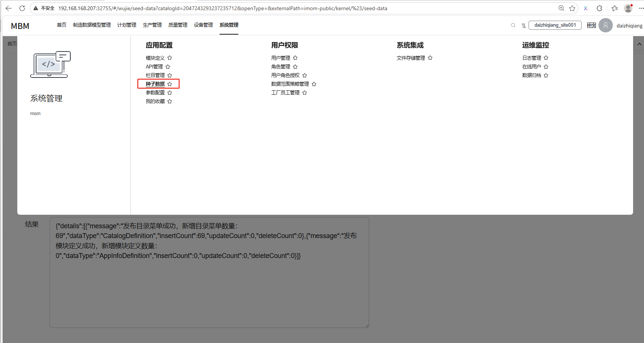Viewport: 644px width, 343px height.
Task: Star the 用户角色授权 entry
Action: [x=305, y=75]
